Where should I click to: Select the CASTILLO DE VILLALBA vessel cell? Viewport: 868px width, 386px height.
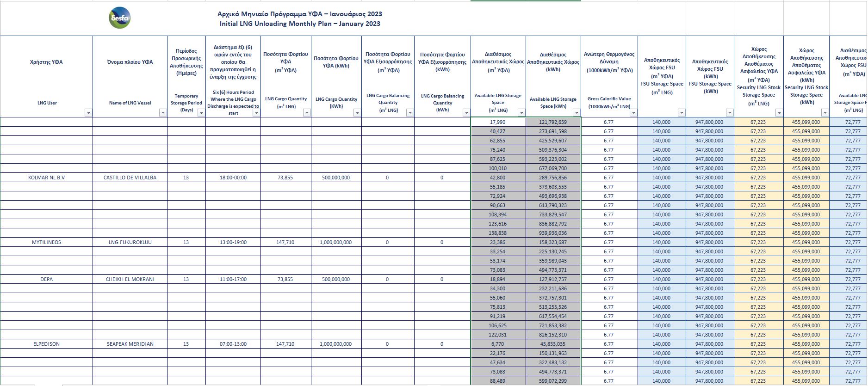tap(130, 178)
